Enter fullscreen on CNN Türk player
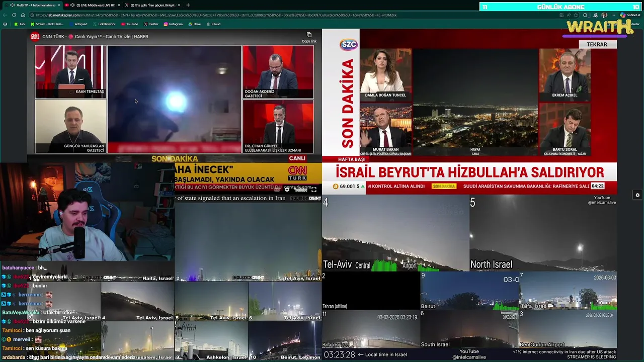The image size is (644, 362). coord(314,190)
